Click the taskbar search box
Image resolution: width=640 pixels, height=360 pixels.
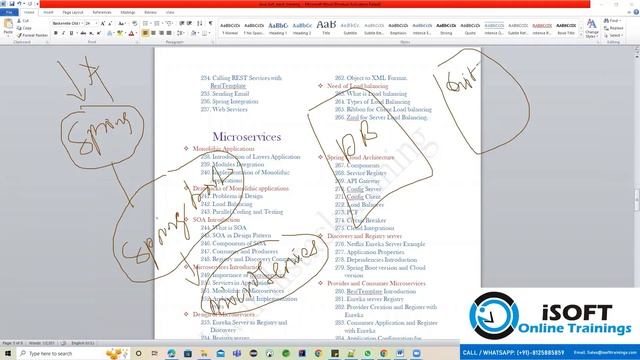click(x=73, y=353)
